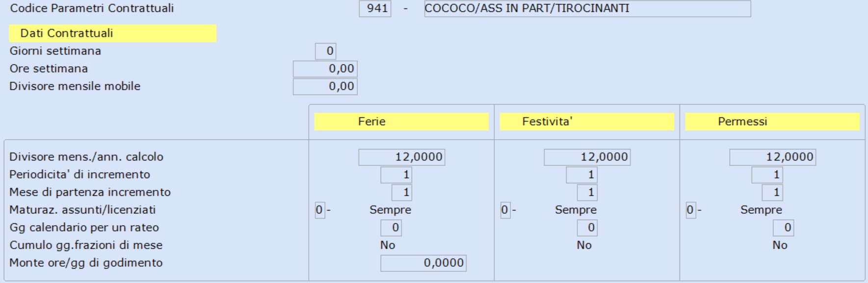Click the Ore settimana label

(x=49, y=69)
